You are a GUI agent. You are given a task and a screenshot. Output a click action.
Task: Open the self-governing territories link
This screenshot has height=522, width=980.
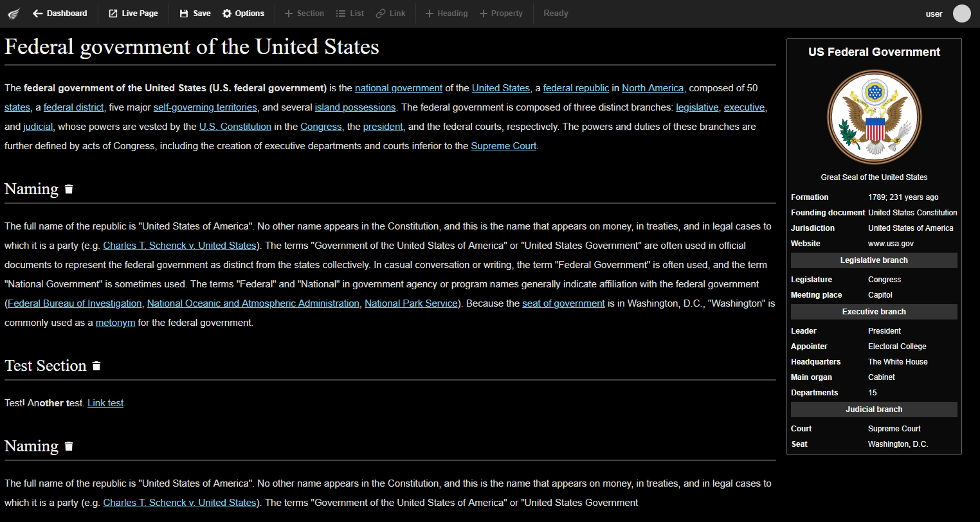[x=205, y=107]
